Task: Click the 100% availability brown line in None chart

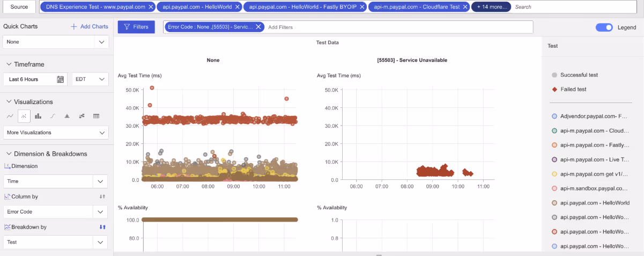Action: pyautogui.click(x=219, y=220)
